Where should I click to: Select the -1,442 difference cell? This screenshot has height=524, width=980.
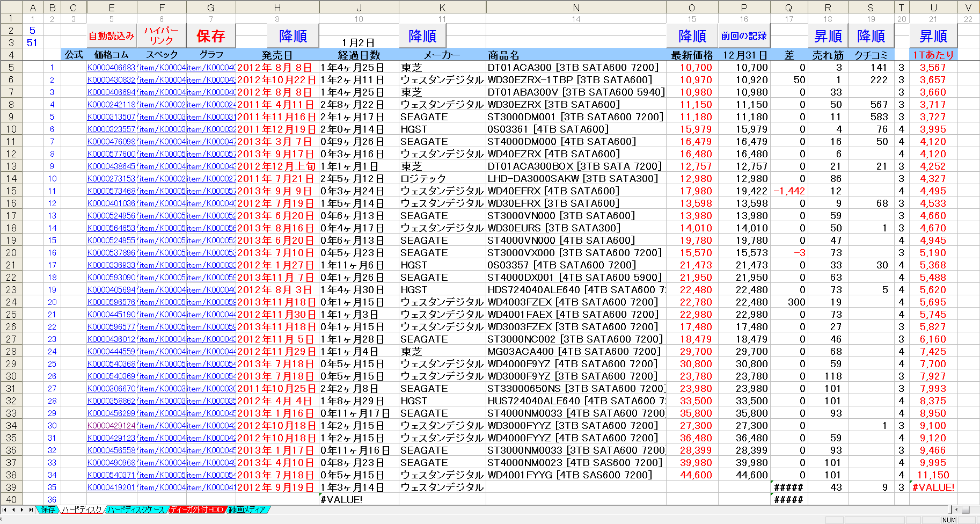(x=789, y=191)
